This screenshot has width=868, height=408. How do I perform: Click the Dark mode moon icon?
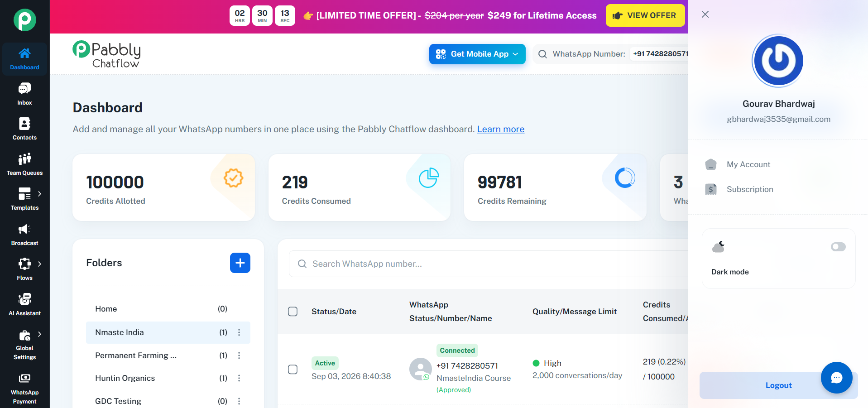[719, 247]
